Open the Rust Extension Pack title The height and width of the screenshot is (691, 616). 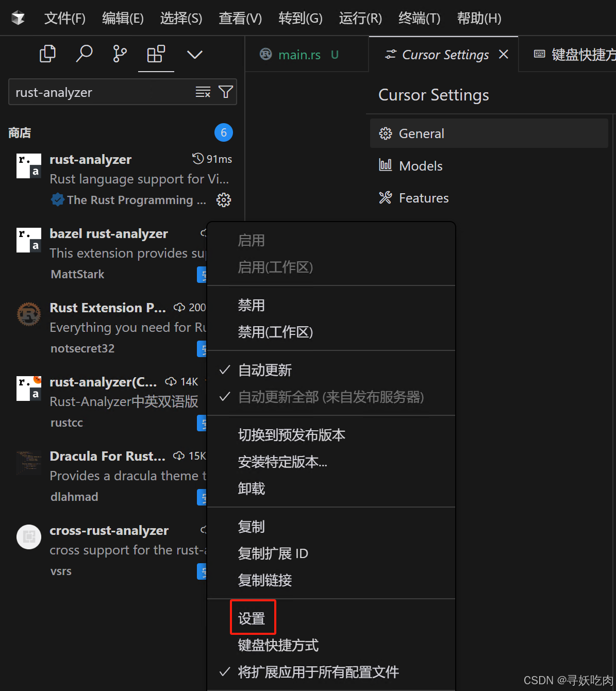[x=108, y=308]
